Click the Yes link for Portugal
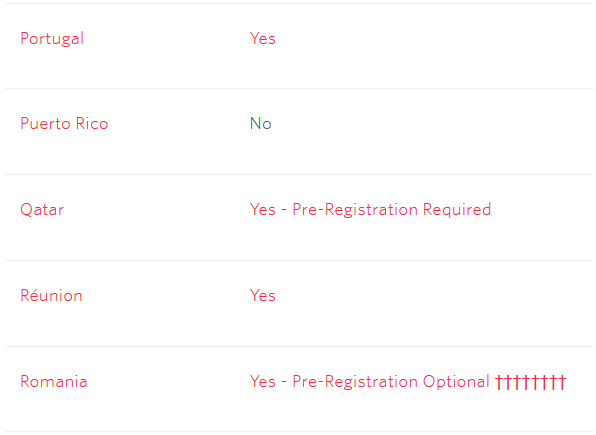Image resolution: width=596 pixels, height=435 pixels. pyautogui.click(x=263, y=38)
